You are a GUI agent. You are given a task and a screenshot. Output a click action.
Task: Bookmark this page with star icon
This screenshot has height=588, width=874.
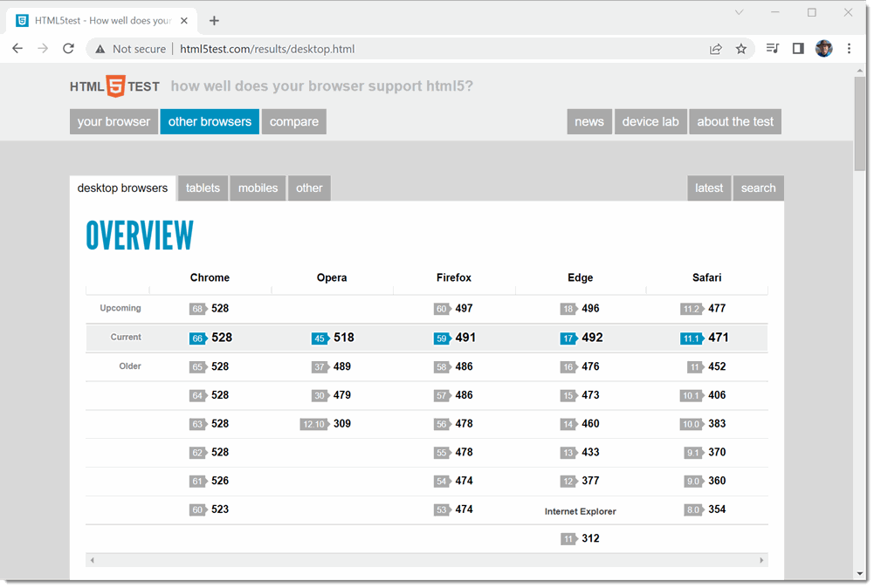coord(740,49)
